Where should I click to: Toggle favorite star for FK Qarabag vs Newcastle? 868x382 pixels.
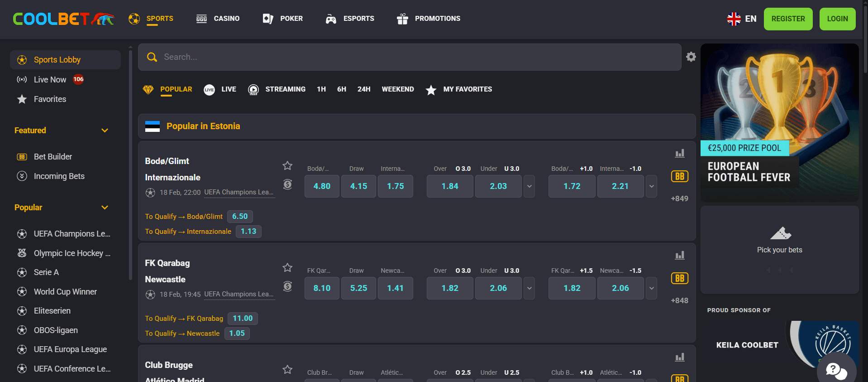point(287,268)
